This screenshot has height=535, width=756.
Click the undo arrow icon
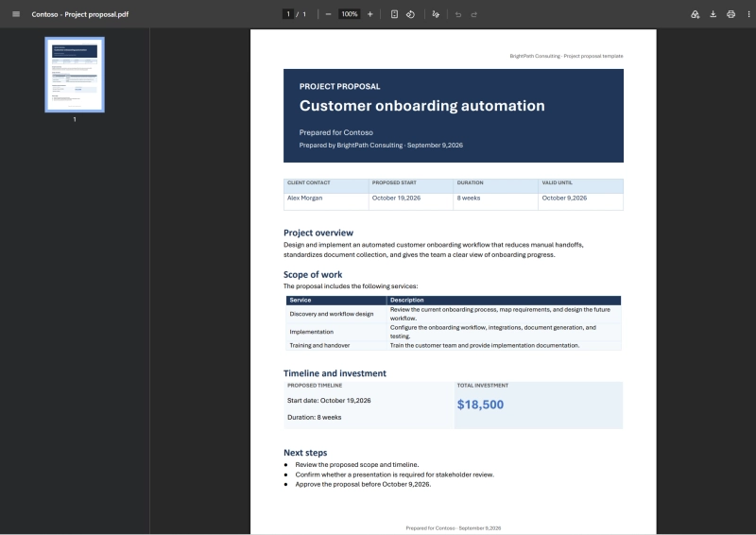coord(458,14)
